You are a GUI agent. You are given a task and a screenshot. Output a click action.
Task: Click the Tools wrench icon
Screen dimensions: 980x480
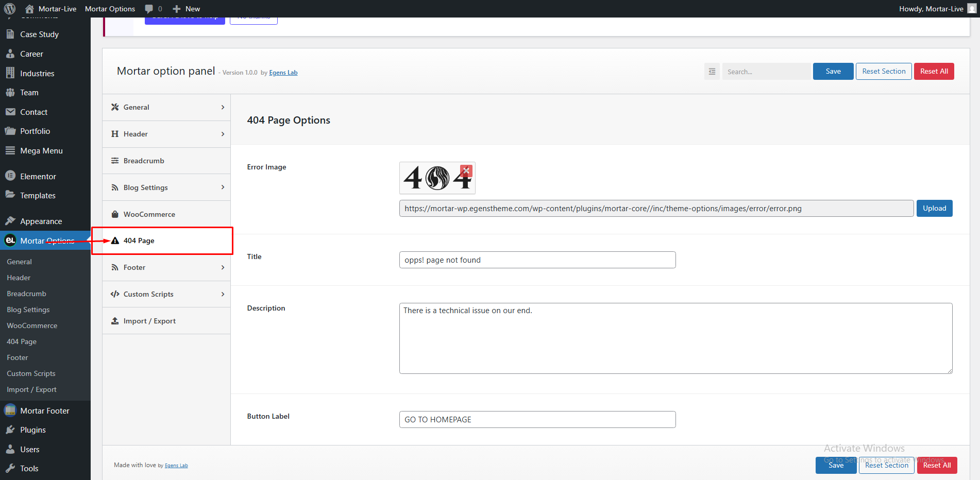(x=10, y=468)
